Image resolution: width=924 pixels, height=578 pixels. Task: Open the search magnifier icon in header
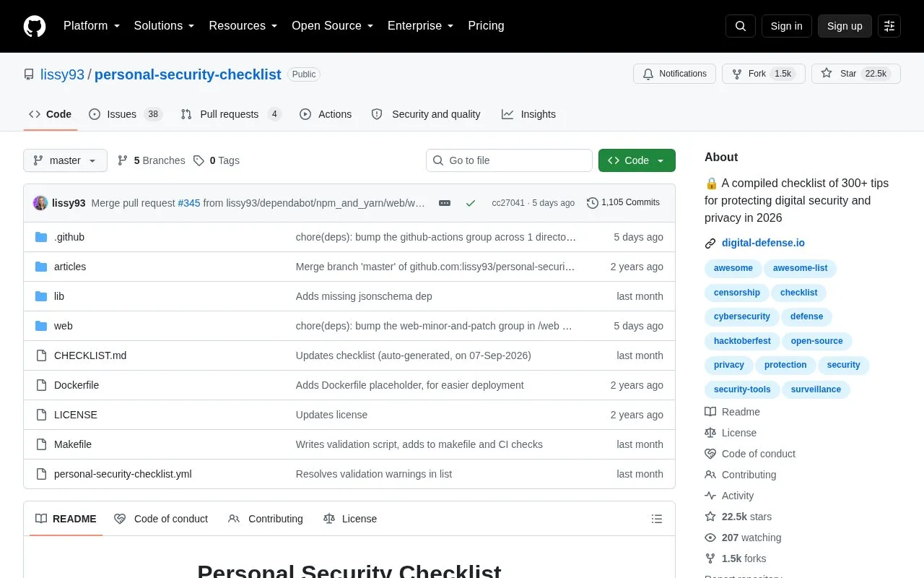[x=741, y=26]
